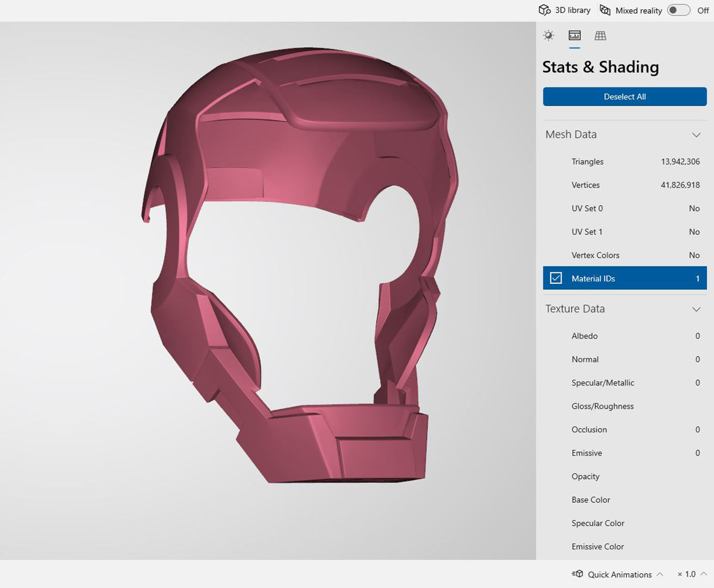Image resolution: width=714 pixels, height=588 pixels.
Task: Select the Albedo texture row
Action: 625,336
